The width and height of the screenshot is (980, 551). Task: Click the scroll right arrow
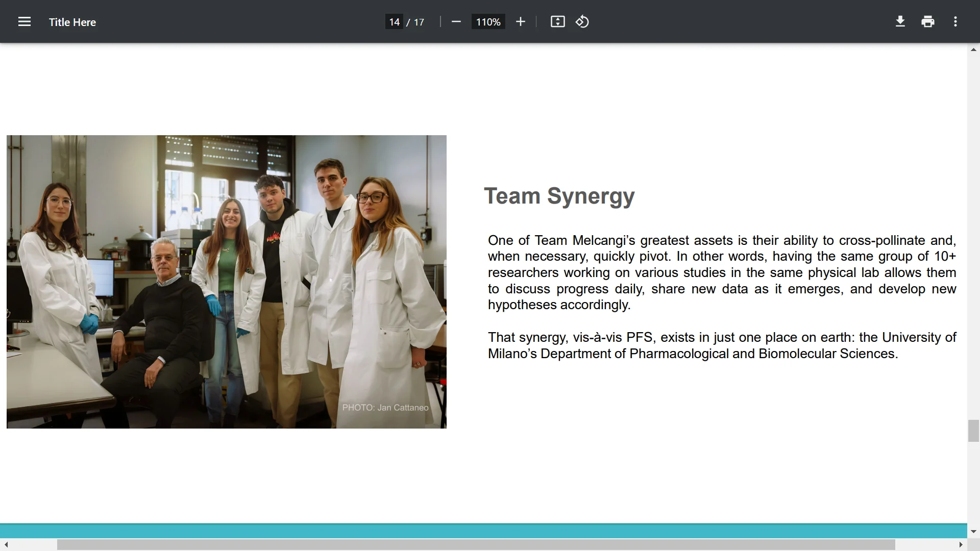click(x=961, y=545)
